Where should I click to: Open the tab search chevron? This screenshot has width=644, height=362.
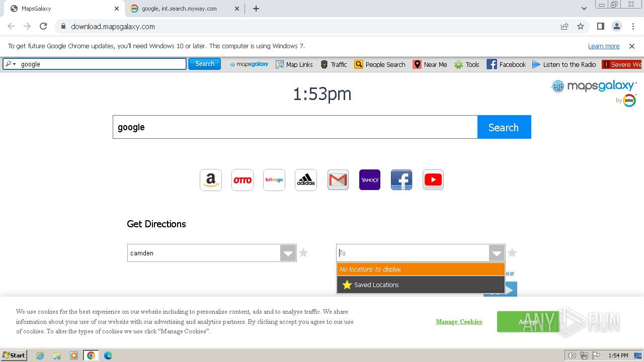point(584,9)
